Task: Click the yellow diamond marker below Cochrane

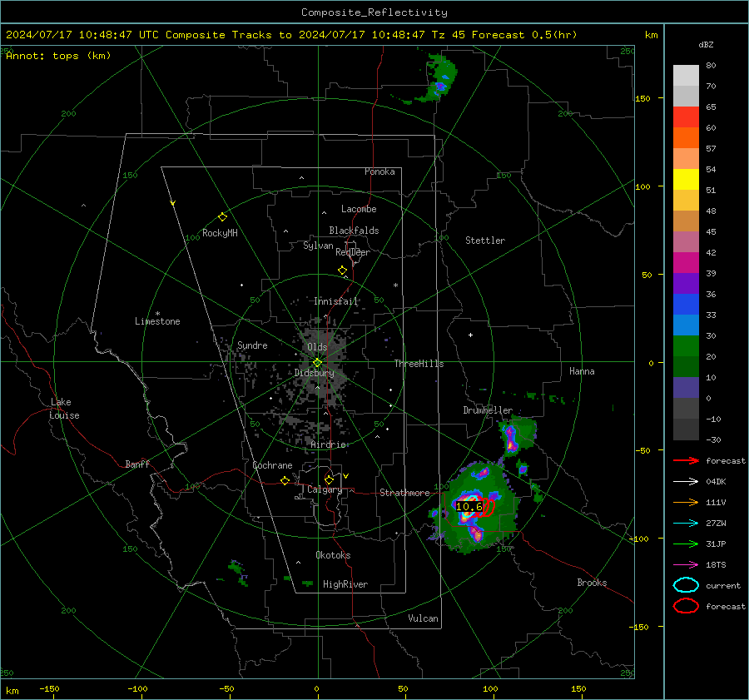Action: (285, 481)
